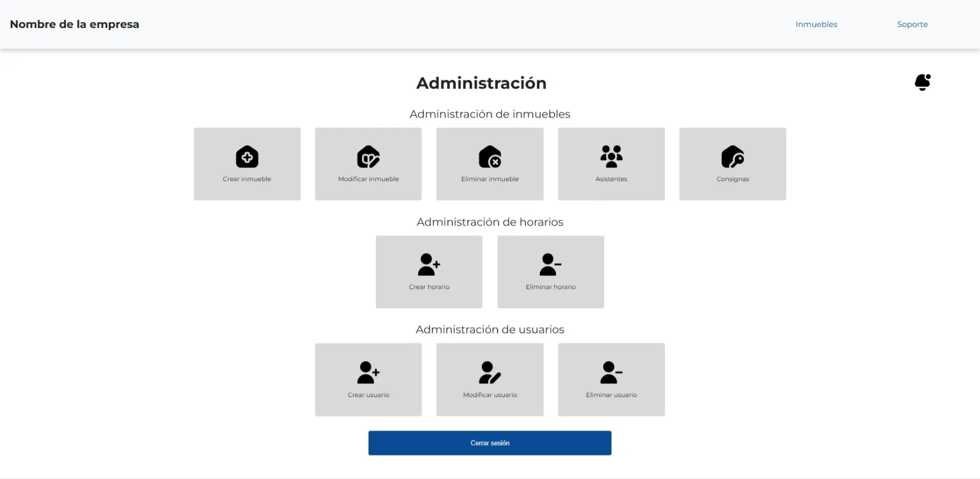Click the Consignas house-key icon
980x479 pixels.
pyautogui.click(x=733, y=157)
